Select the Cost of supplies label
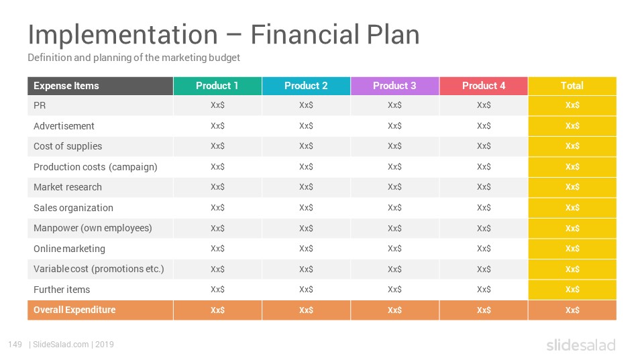Image resolution: width=644 pixels, height=362 pixels. click(x=68, y=147)
